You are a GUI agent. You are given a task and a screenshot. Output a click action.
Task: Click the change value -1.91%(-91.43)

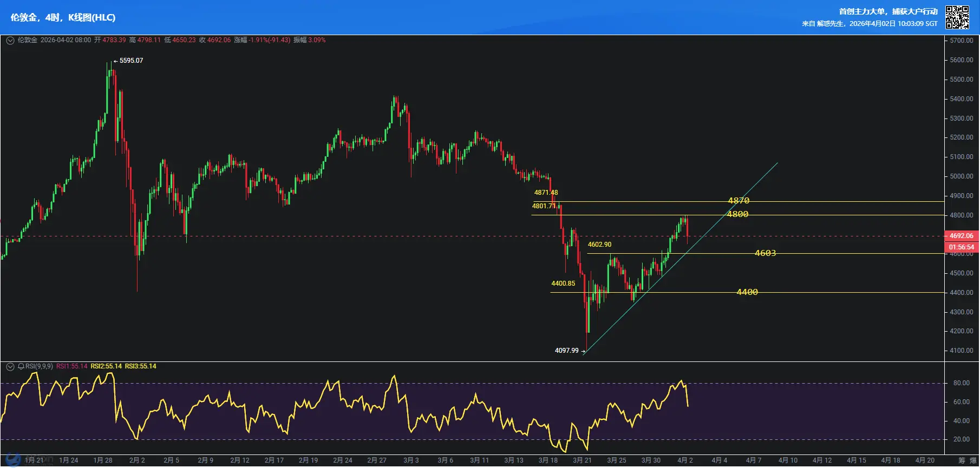click(270, 41)
